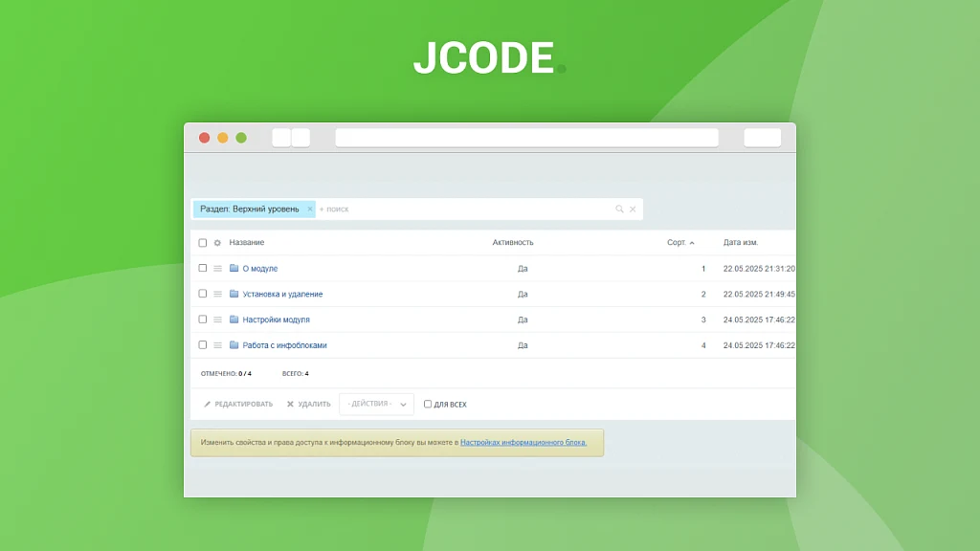Toggle the select-all checkbox in header
Image resolution: width=980 pixels, height=551 pixels.
(203, 243)
